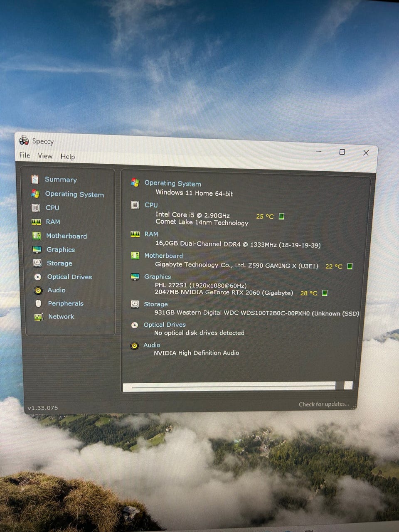Click the monitor icon beside Graphics heading

pos(135,277)
